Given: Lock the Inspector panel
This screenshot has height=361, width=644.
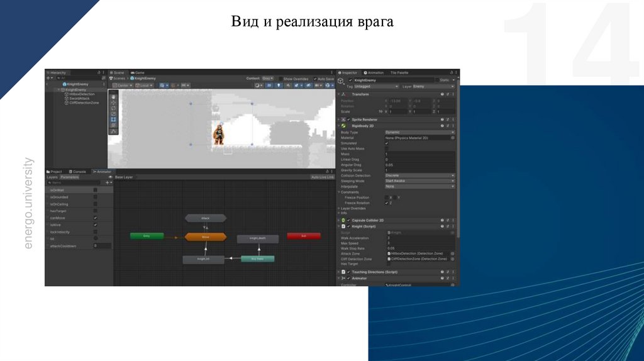Looking at the screenshot, I should 452,73.
